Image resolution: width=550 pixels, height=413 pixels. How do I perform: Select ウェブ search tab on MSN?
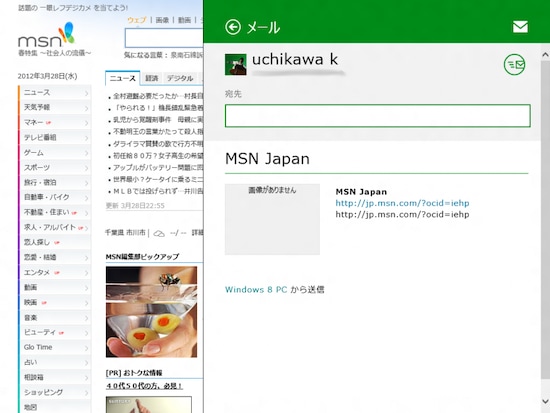tap(136, 20)
